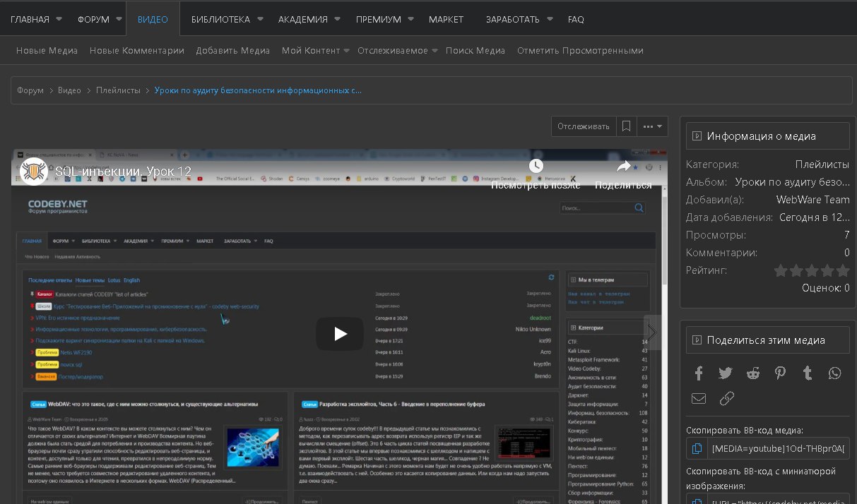This screenshot has height=504, width=857.
Task: Expand the БИБЛИОТЕКА menu arrow
Action: [260, 19]
